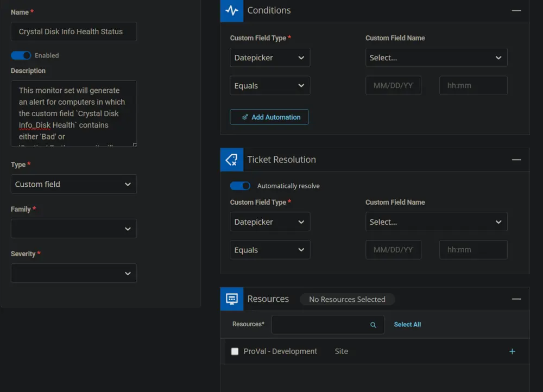
Task: Click the Site label in resource row
Action: tap(342, 351)
